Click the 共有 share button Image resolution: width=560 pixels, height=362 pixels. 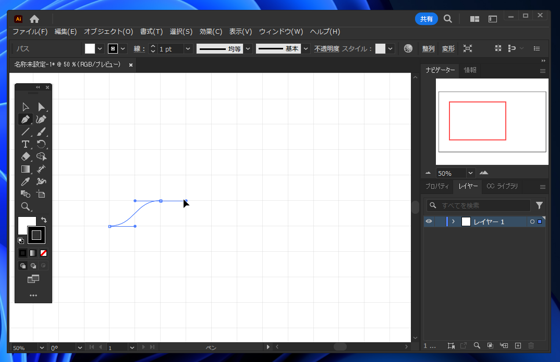pyautogui.click(x=426, y=19)
